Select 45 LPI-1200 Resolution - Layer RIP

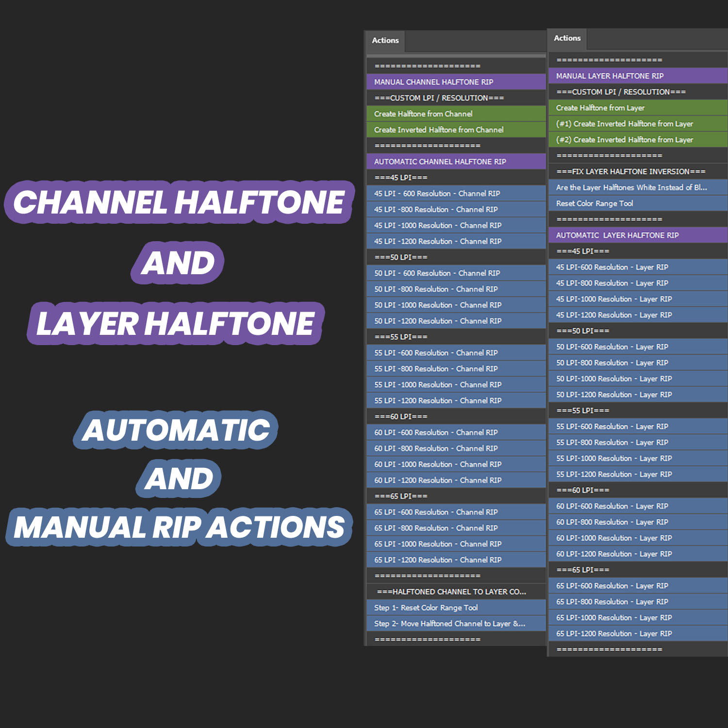tap(638, 315)
